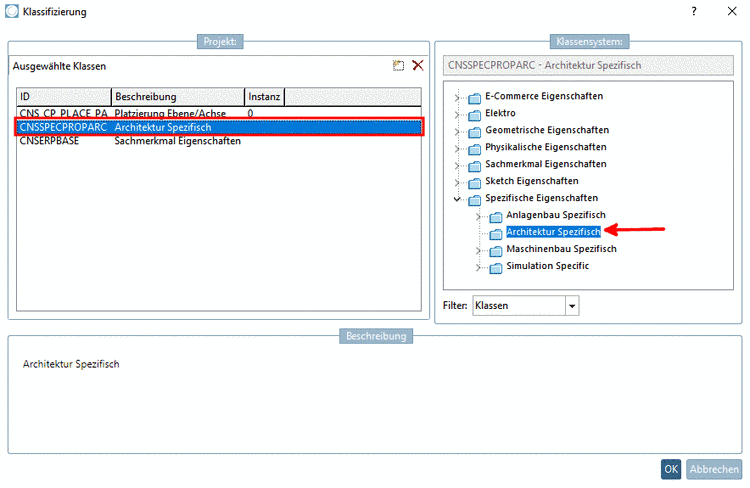Expand the Sketch Eigenschaften node

pos(457,183)
